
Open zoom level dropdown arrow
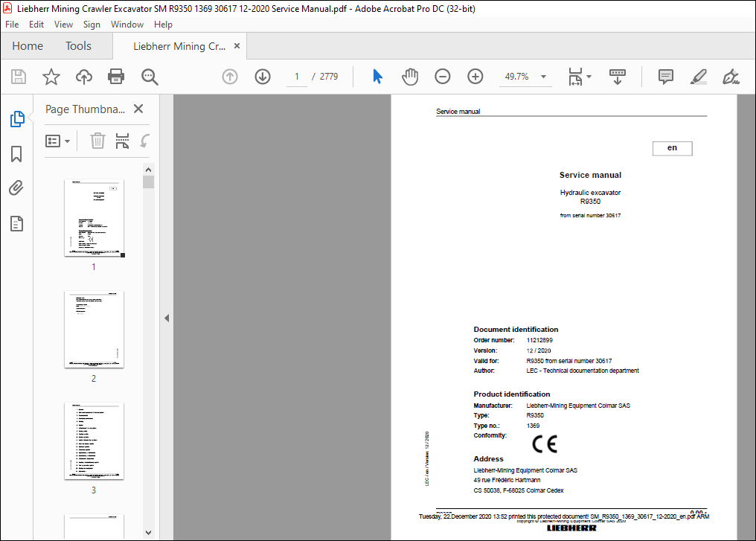point(543,77)
